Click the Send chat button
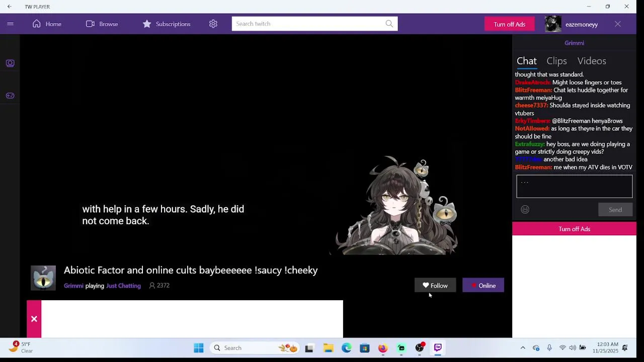This screenshot has width=644, height=362. 615,210
